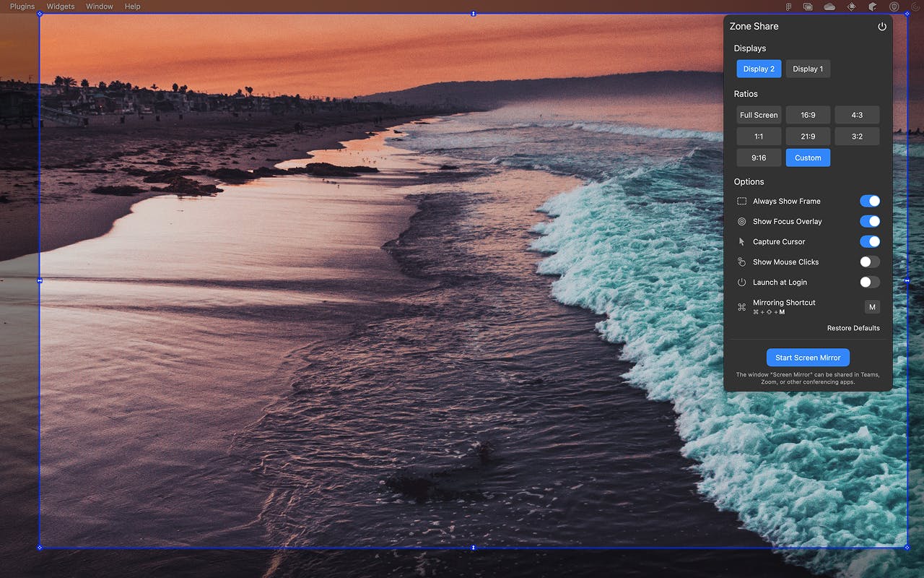Open the Figma menu bar icon
924x578 pixels.
(x=789, y=7)
